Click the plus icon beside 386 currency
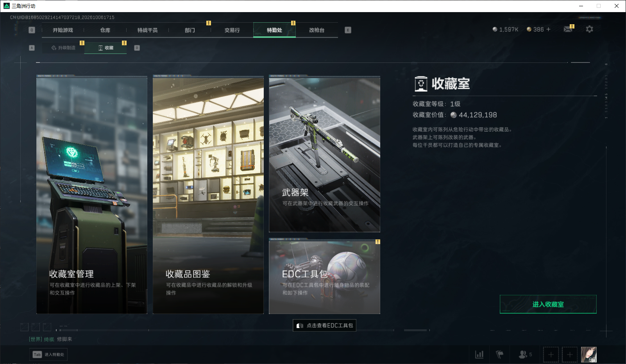Viewport: 626px width, 364px height. [x=548, y=29]
